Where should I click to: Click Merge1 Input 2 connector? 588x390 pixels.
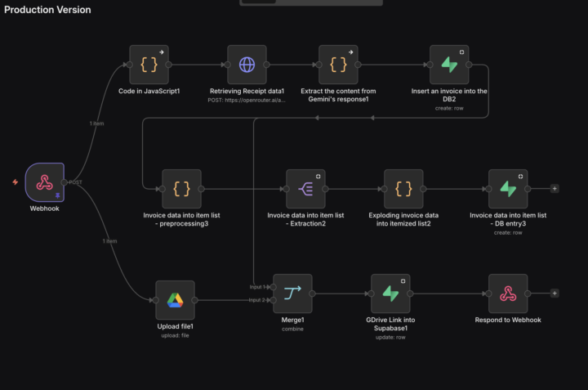pos(274,300)
